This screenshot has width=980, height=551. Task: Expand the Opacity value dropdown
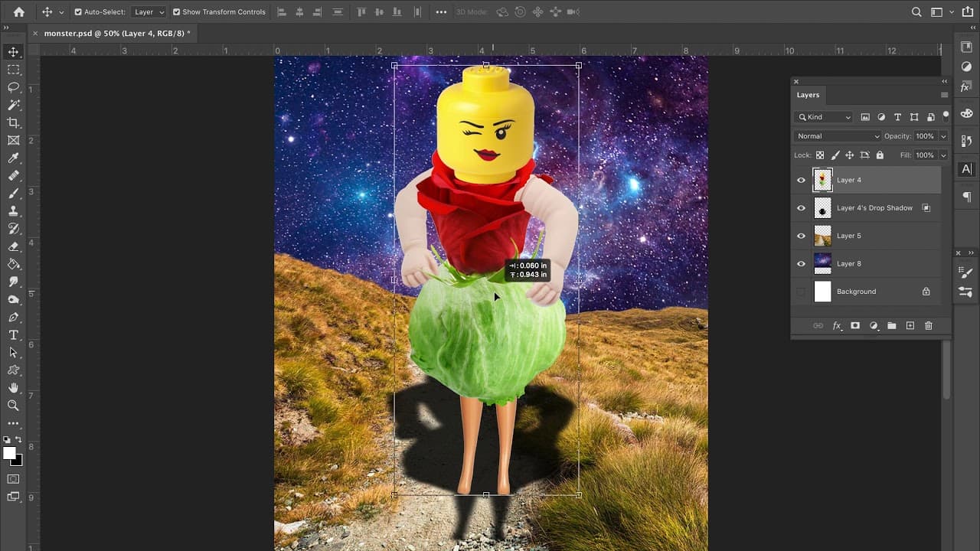943,136
